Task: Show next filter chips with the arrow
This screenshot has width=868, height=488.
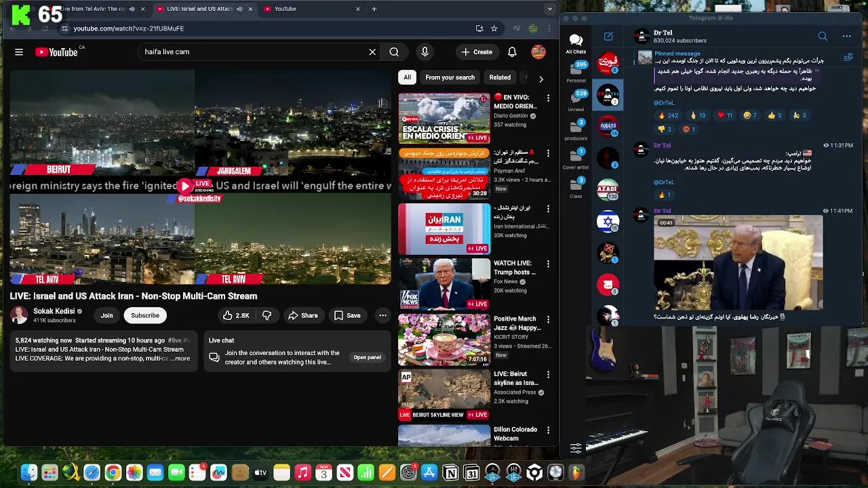Action: tap(540, 79)
